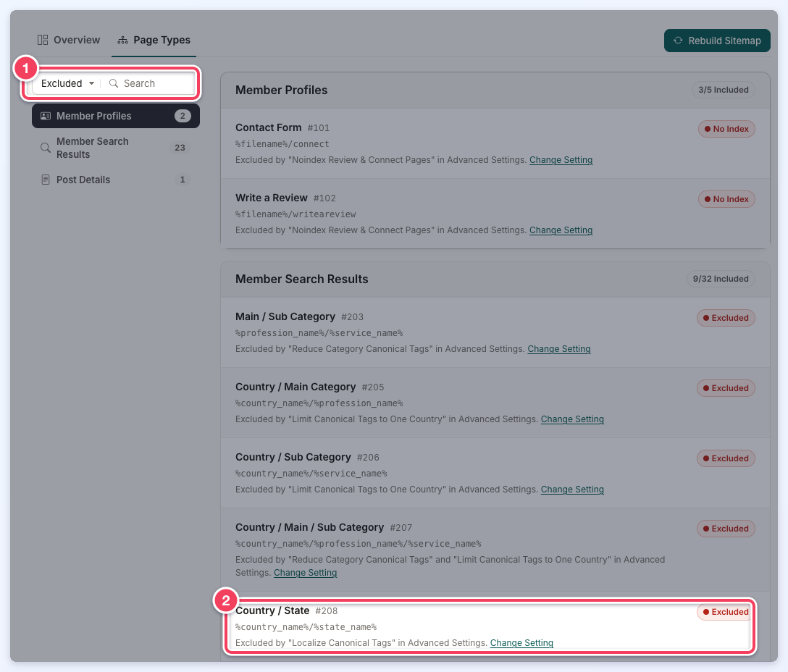
Task: Click the #101 ID next to Contact Form
Action: click(x=319, y=128)
